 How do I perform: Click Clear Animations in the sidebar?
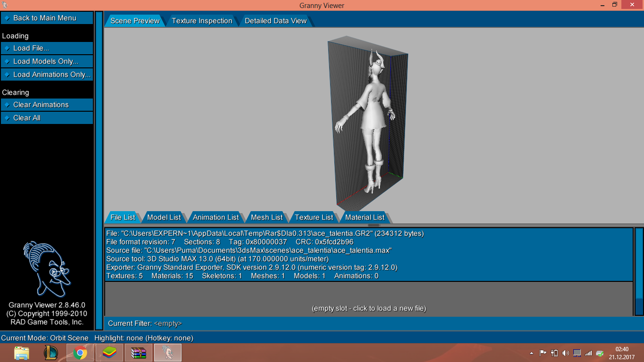point(47,105)
